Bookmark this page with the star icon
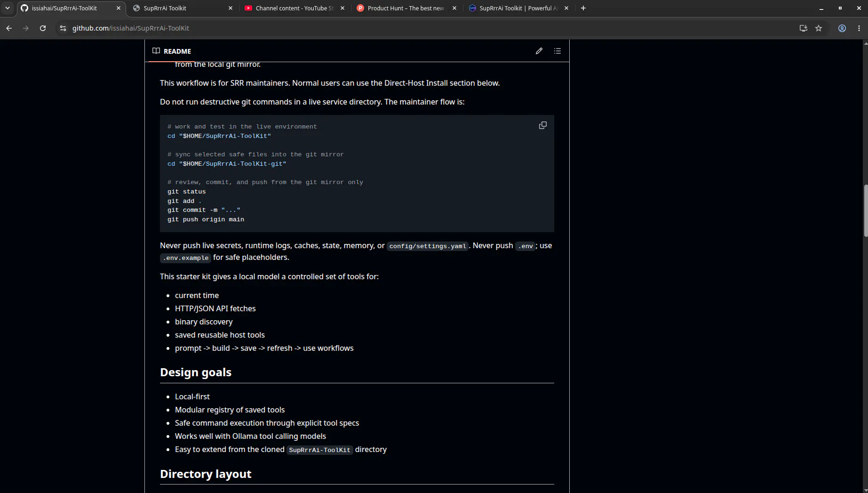868x493 pixels. pyautogui.click(x=819, y=28)
